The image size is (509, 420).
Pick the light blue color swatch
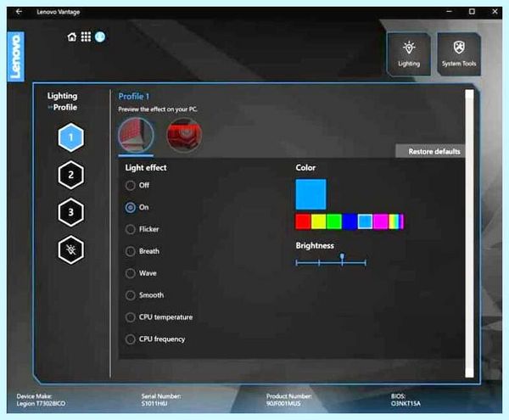click(365, 221)
